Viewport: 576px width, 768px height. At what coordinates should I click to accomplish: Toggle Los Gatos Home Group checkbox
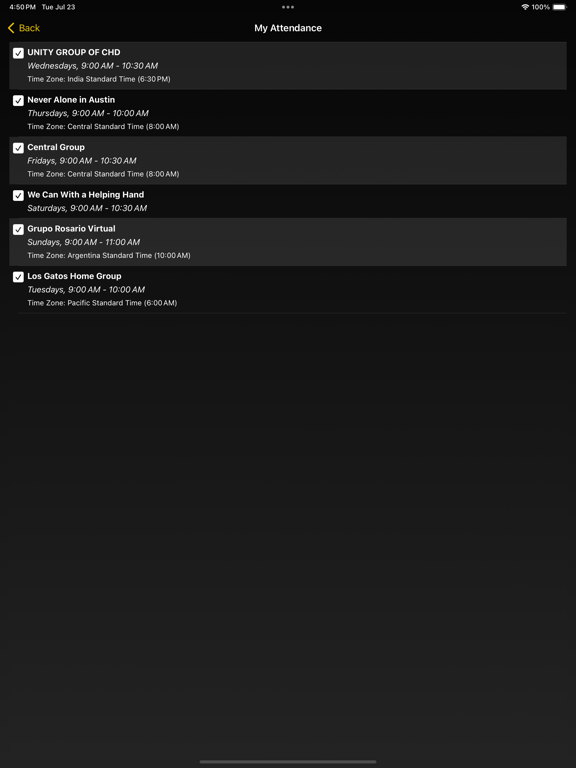pyautogui.click(x=18, y=277)
